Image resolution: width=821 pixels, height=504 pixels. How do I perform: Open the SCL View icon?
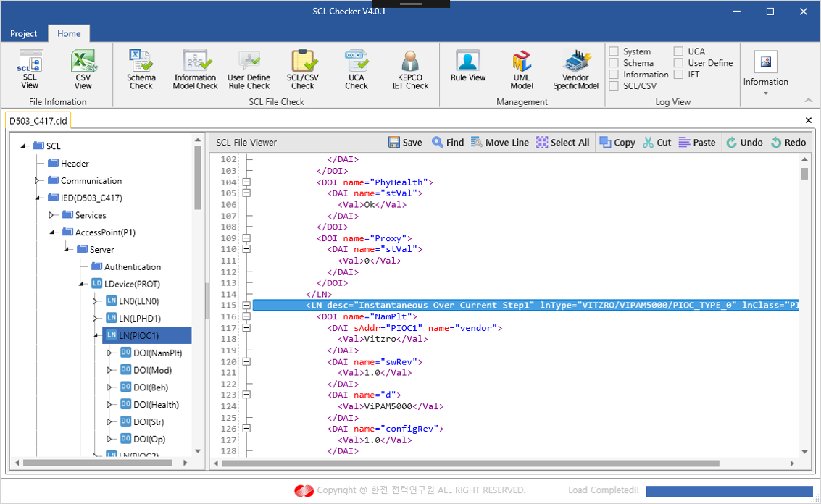30,70
